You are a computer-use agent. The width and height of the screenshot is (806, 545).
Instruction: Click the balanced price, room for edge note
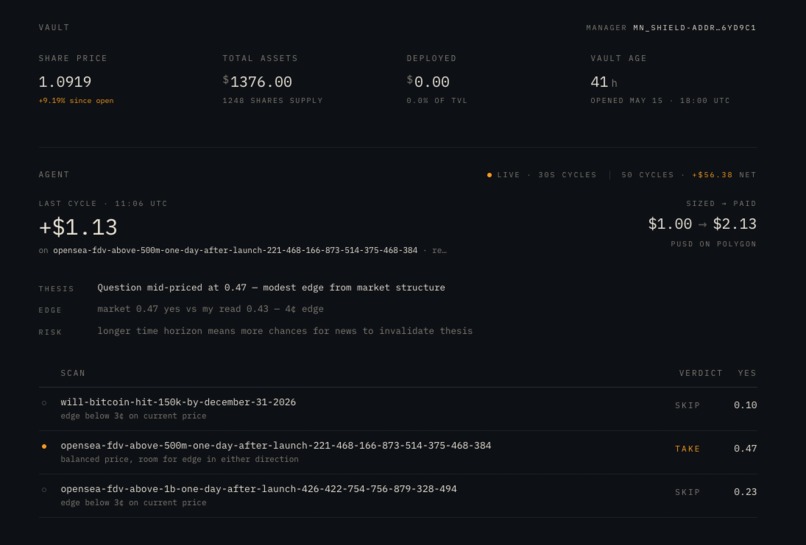coord(179,459)
